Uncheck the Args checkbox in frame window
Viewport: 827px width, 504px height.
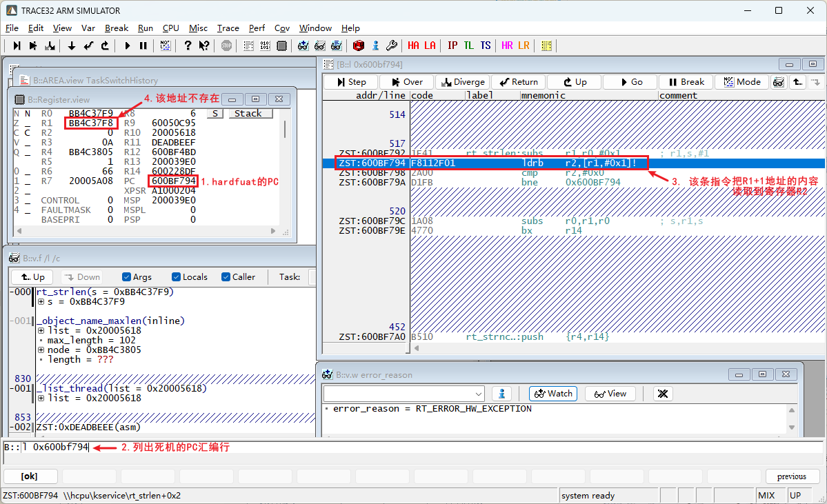[x=126, y=276]
